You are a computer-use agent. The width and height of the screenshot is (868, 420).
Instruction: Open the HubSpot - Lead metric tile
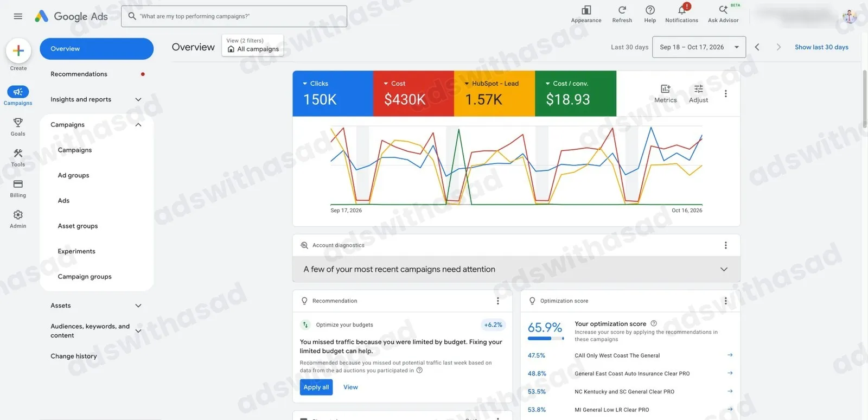click(494, 93)
